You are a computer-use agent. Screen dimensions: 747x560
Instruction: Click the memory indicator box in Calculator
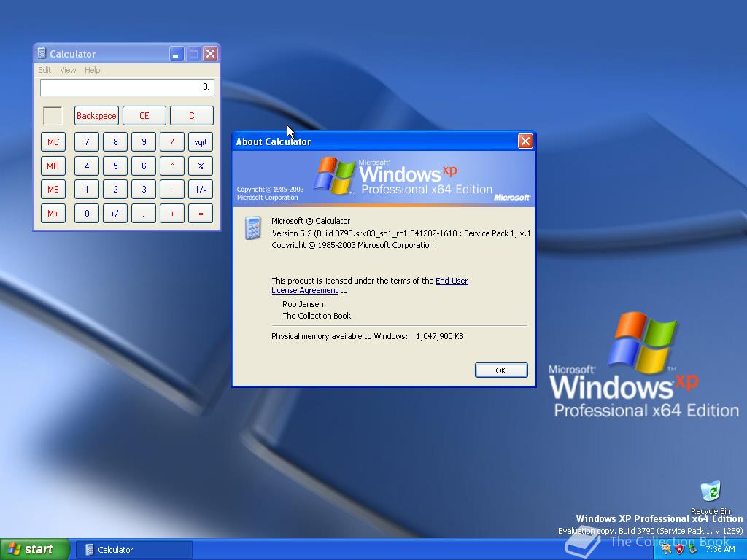point(53,116)
